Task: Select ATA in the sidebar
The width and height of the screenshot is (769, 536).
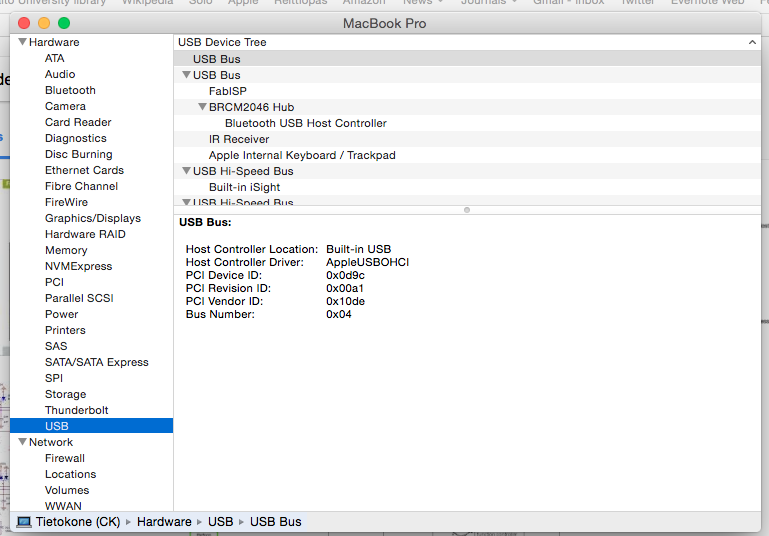Action: [54, 58]
